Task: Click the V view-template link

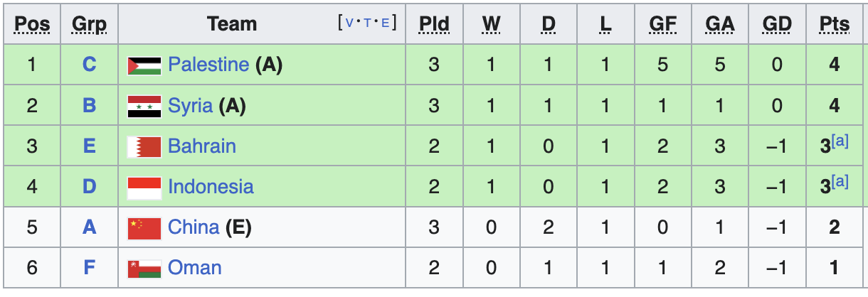Action: coord(349,23)
